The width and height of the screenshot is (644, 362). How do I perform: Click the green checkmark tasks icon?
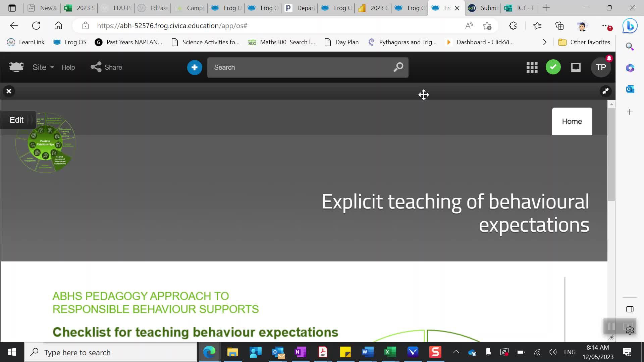point(553,67)
